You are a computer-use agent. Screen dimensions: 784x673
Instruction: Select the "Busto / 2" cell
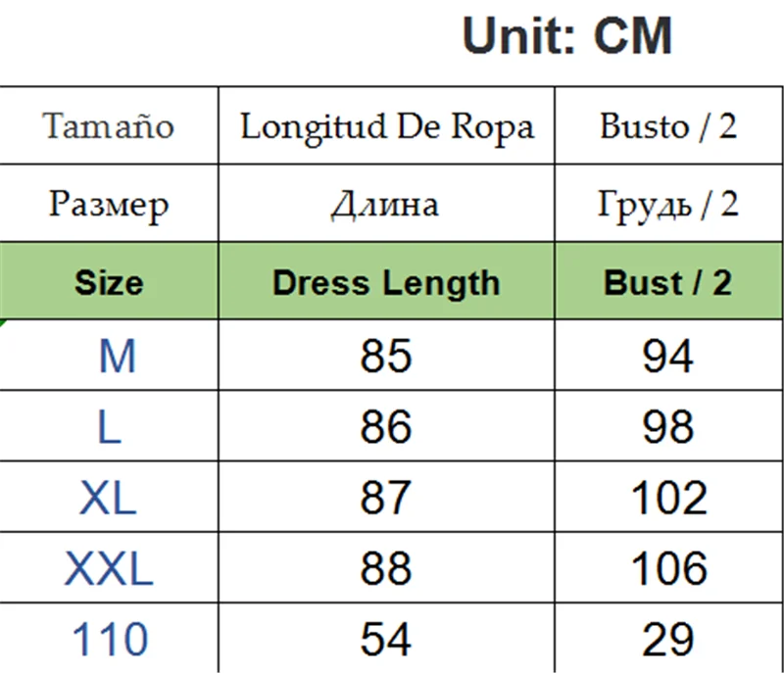(x=667, y=126)
